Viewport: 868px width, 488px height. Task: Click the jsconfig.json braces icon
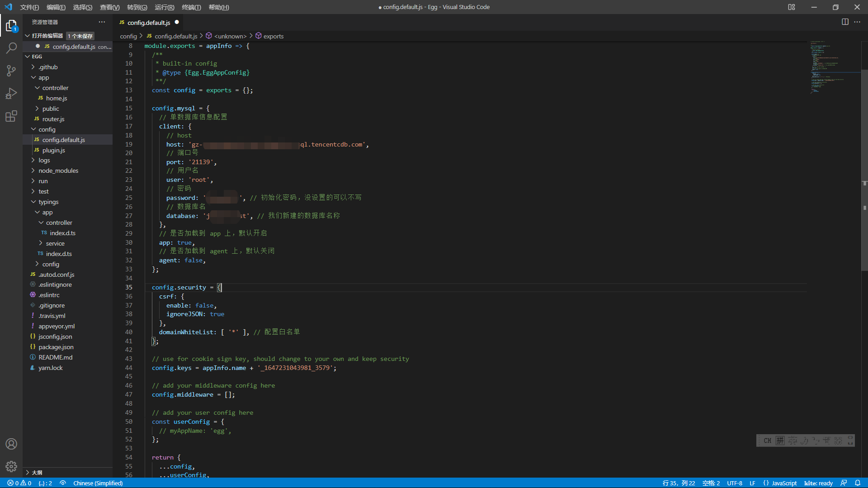[33, 336]
